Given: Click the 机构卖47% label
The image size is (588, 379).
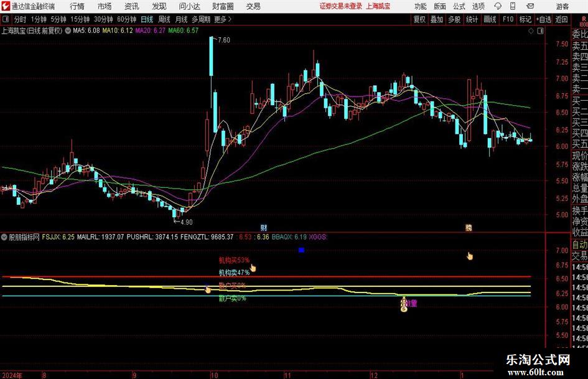Looking at the screenshot, I should (x=234, y=273).
